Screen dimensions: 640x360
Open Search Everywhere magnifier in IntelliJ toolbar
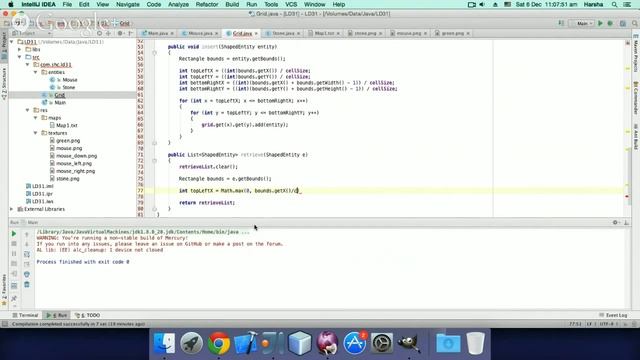pyautogui.click(x=635, y=23)
